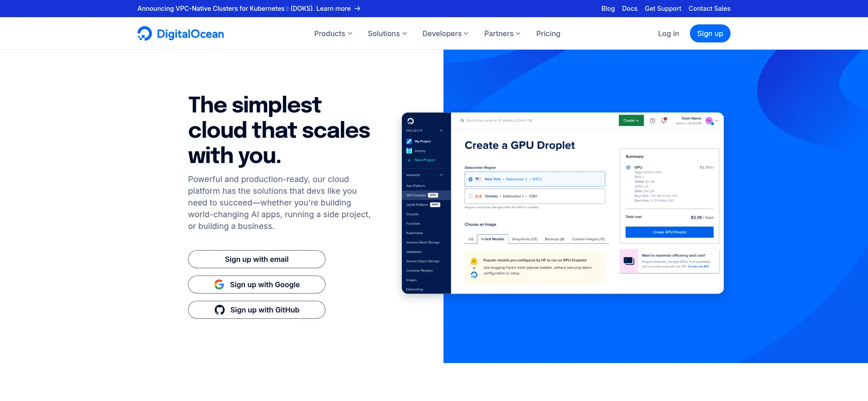Click Sign up with GitHub
This screenshot has width=868, height=401.
[x=257, y=310]
